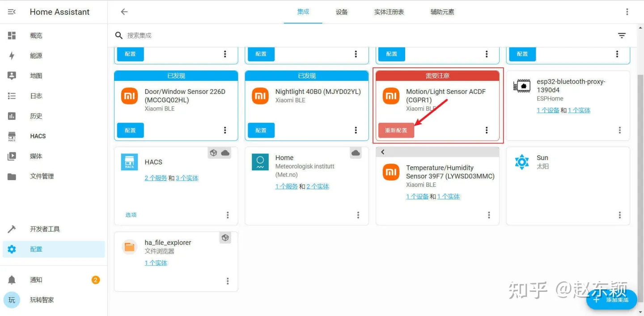Open menu for Motion/Light Sensor ACDF card
The image size is (644, 316).
[x=487, y=130]
